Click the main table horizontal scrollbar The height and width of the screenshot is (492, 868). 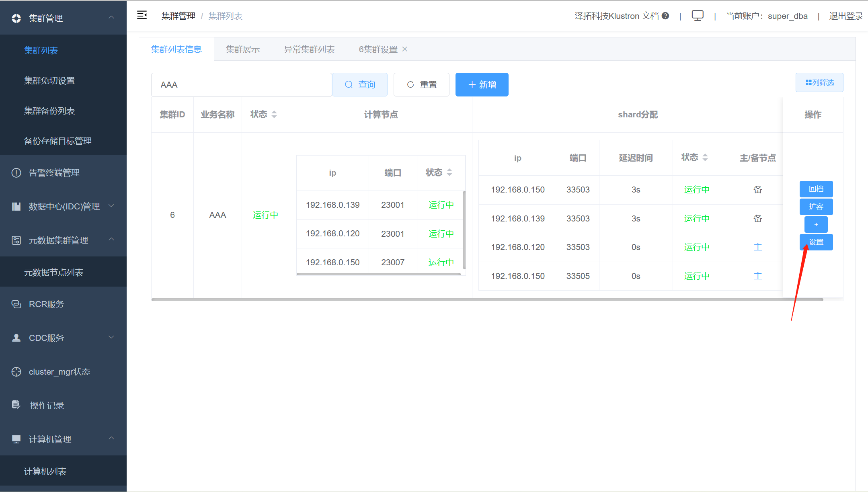487,299
